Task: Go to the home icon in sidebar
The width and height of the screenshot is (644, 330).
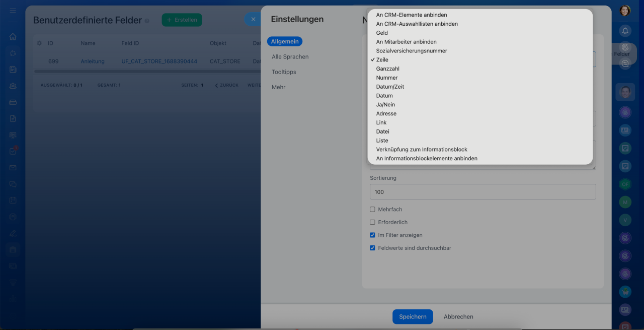Action: pos(13,37)
